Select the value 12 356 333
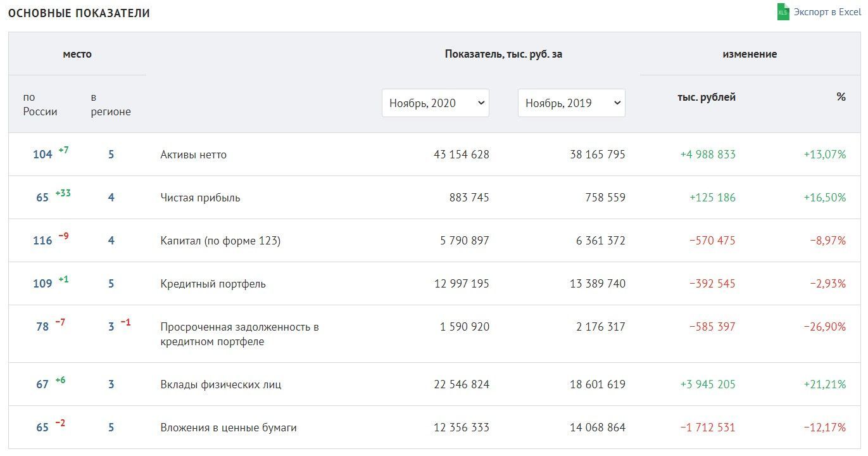The height and width of the screenshot is (456, 868). (x=462, y=427)
